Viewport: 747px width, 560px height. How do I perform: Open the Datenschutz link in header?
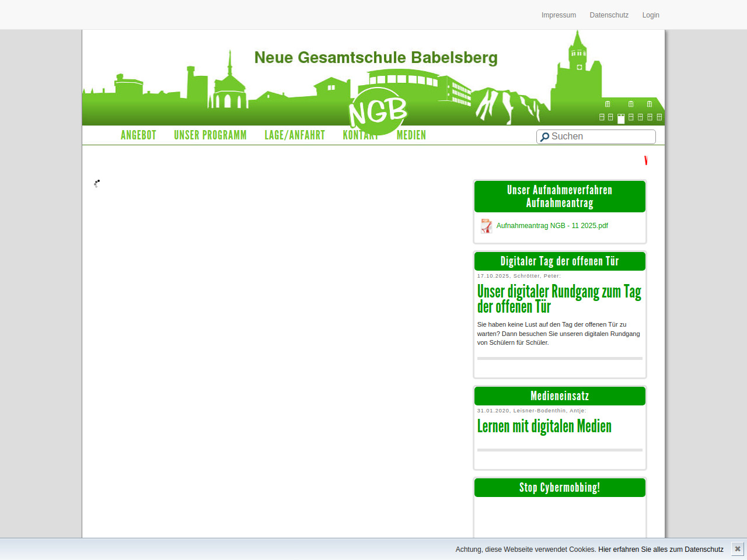609,15
